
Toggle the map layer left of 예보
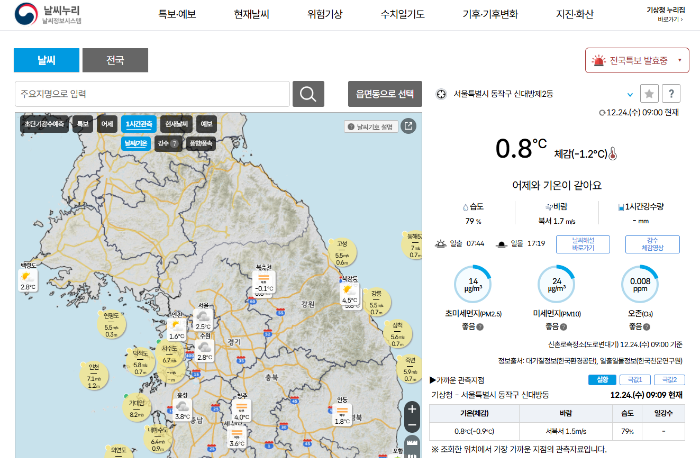(x=176, y=124)
